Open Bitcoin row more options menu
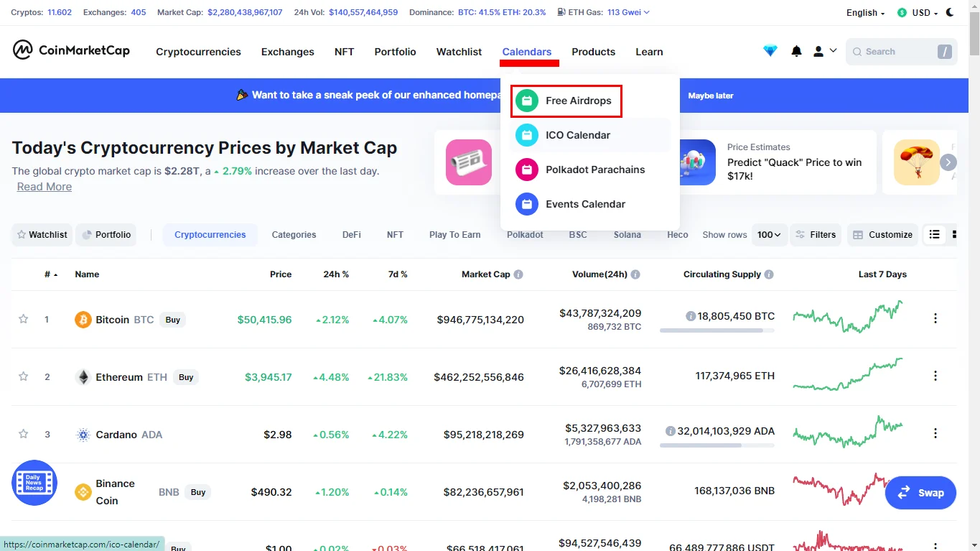Viewport: 980px width, 551px height. point(935,318)
